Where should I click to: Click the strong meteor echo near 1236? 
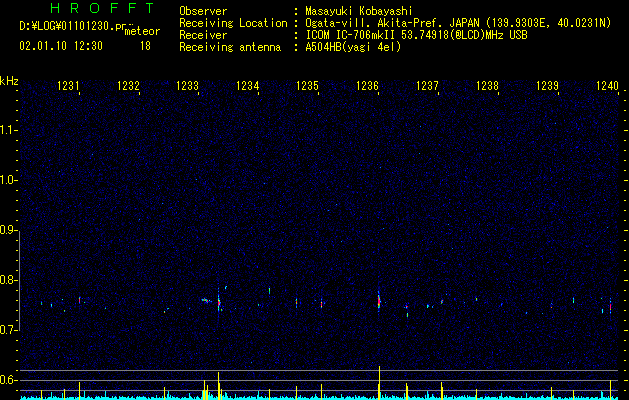[379, 302]
